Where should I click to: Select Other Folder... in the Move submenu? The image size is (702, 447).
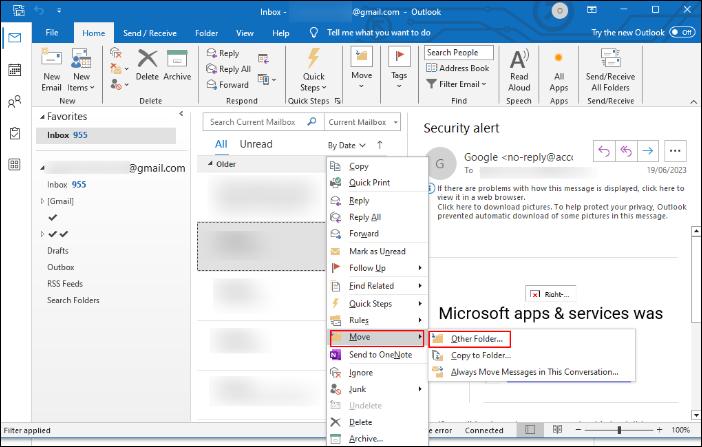tap(469, 339)
